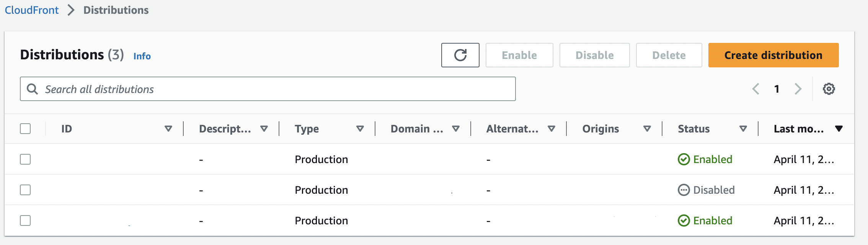Go to previous page arrow
This screenshot has height=245, width=868.
click(755, 89)
